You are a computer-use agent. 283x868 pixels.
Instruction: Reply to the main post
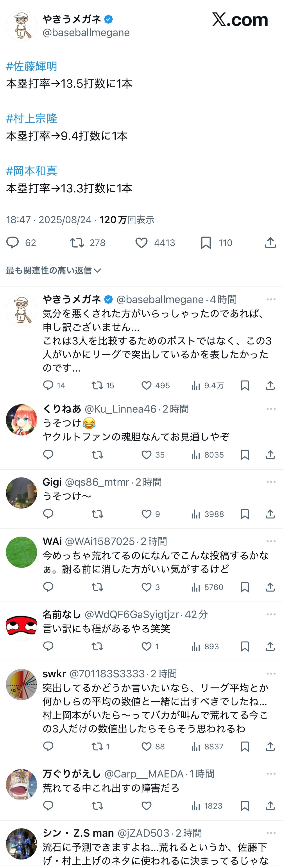13,243
